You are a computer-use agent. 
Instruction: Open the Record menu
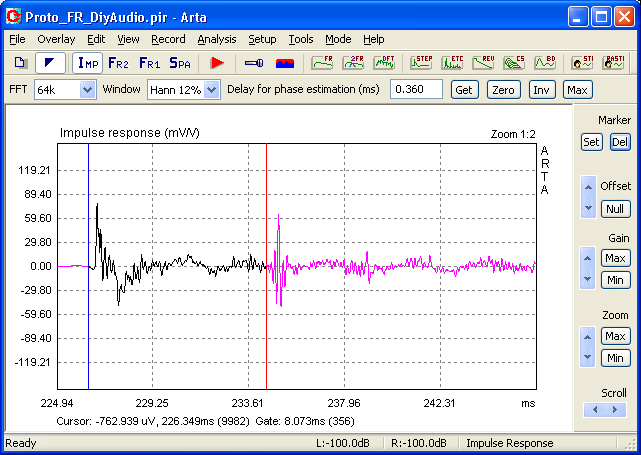(x=168, y=39)
